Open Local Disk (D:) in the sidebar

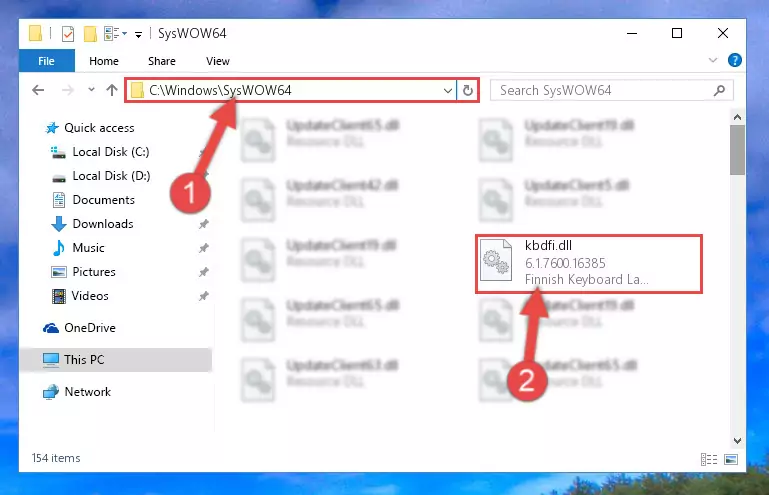[111, 176]
